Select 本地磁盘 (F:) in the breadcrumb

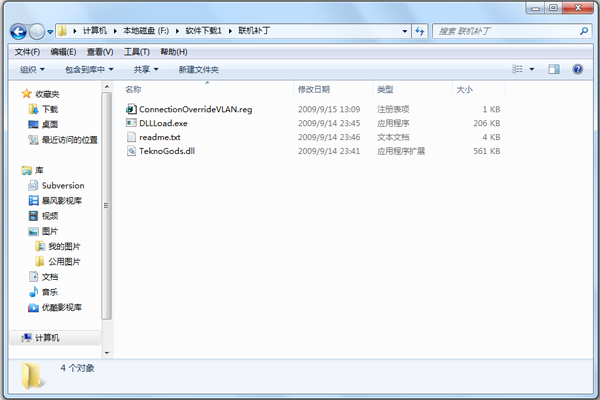146,31
